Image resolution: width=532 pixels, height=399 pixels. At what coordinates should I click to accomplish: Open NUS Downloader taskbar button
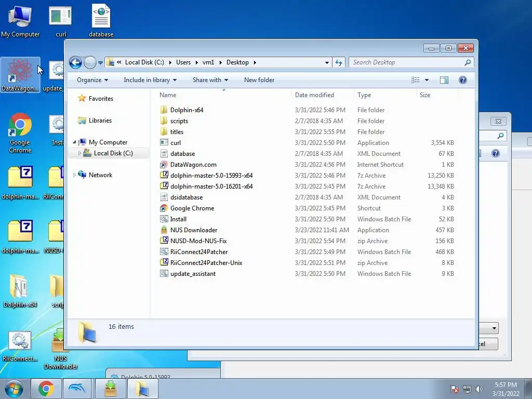click(110, 389)
